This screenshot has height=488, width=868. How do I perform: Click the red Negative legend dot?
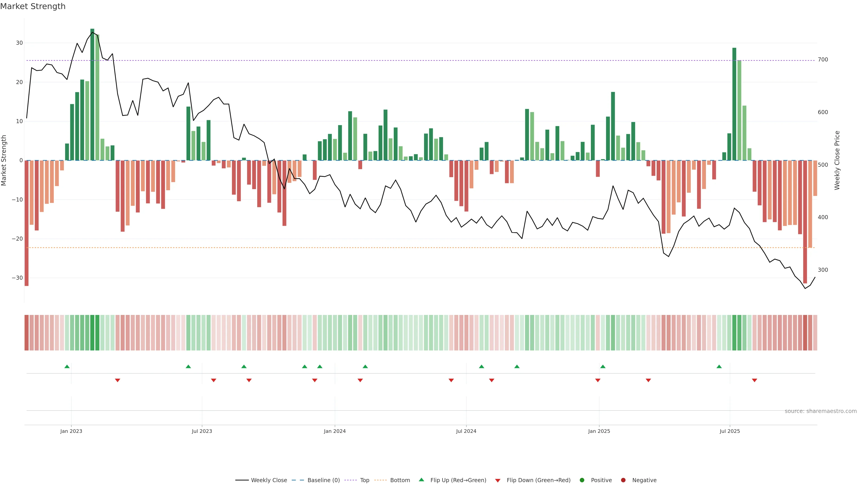pyautogui.click(x=623, y=480)
